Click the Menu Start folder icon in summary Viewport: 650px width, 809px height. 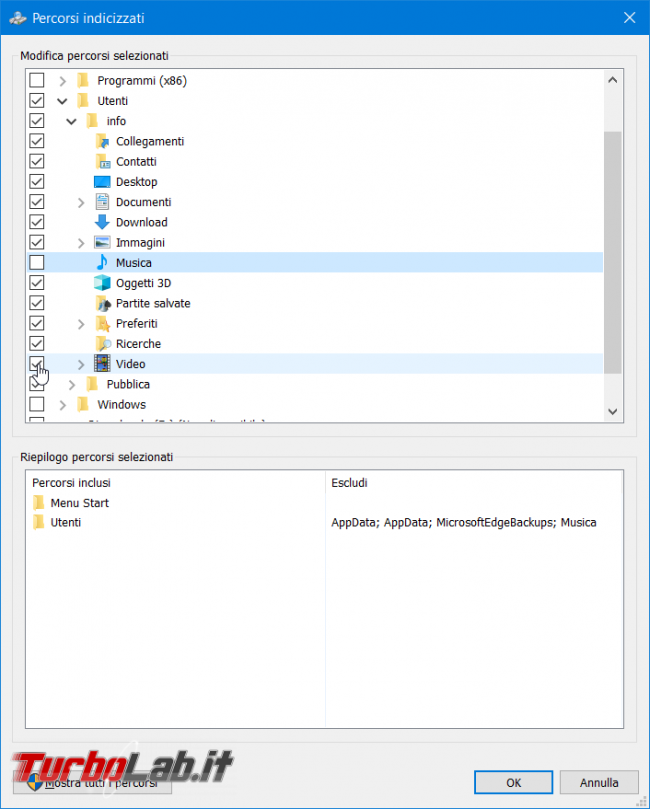[x=39, y=503]
